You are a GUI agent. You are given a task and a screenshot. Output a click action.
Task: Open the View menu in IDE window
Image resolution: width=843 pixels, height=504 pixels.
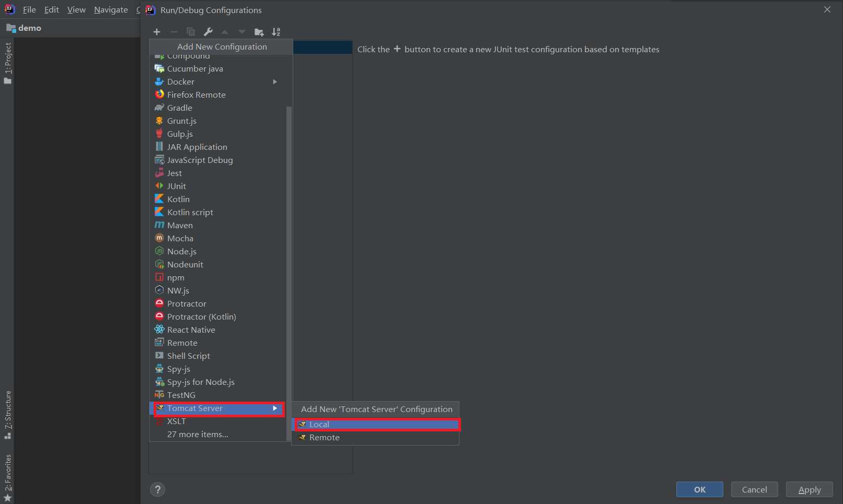pyautogui.click(x=76, y=9)
